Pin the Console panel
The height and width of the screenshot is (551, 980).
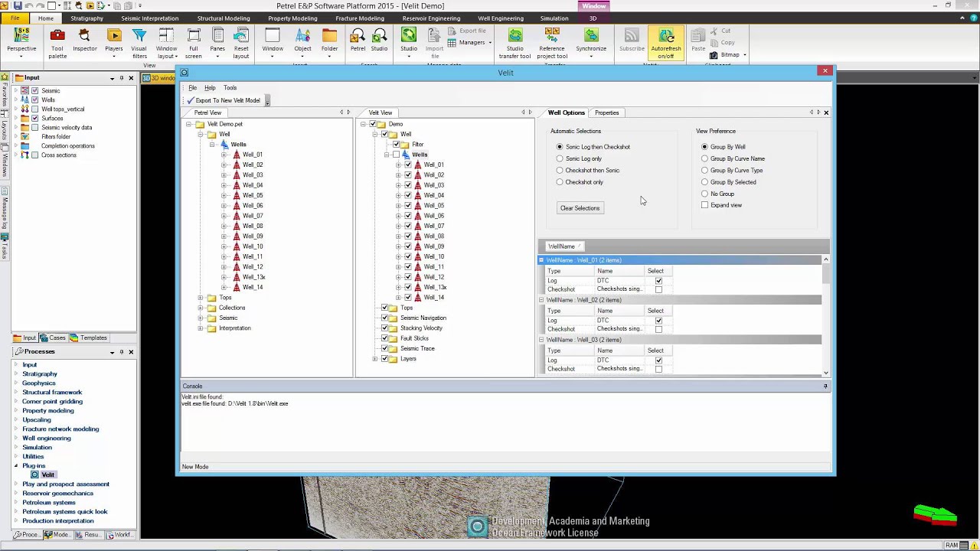tap(825, 386)
